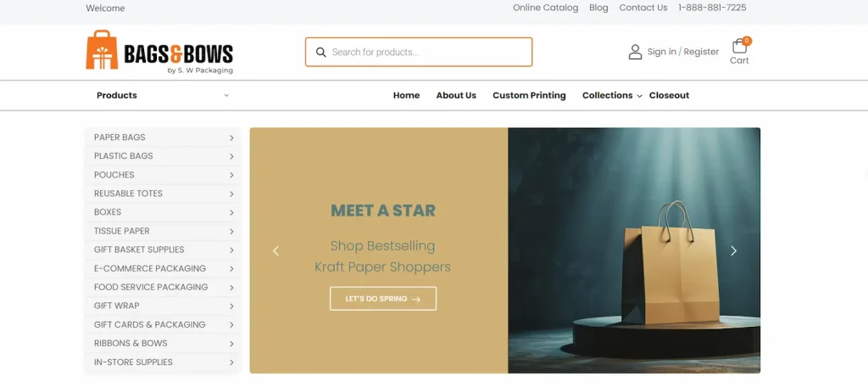868x387 pixels.
Task: Click the shopping cart icon
Action: (x=739, y=46)
